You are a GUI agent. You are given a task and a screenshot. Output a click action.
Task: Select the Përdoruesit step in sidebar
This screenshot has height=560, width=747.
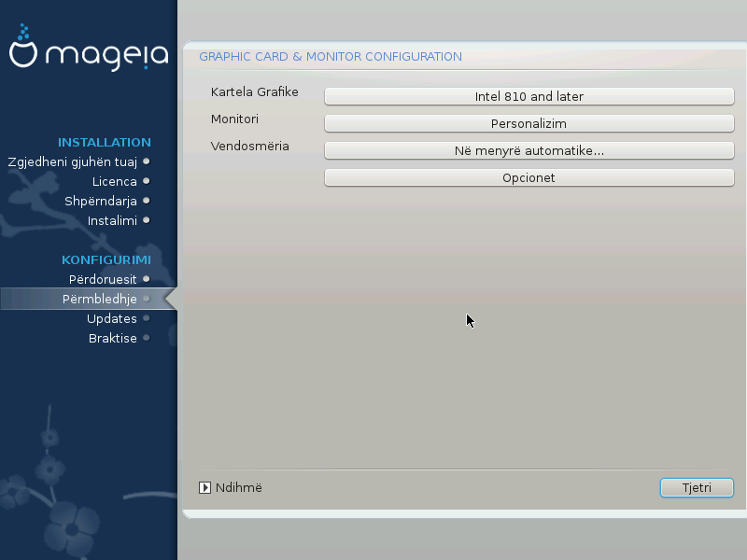(103, 279)
